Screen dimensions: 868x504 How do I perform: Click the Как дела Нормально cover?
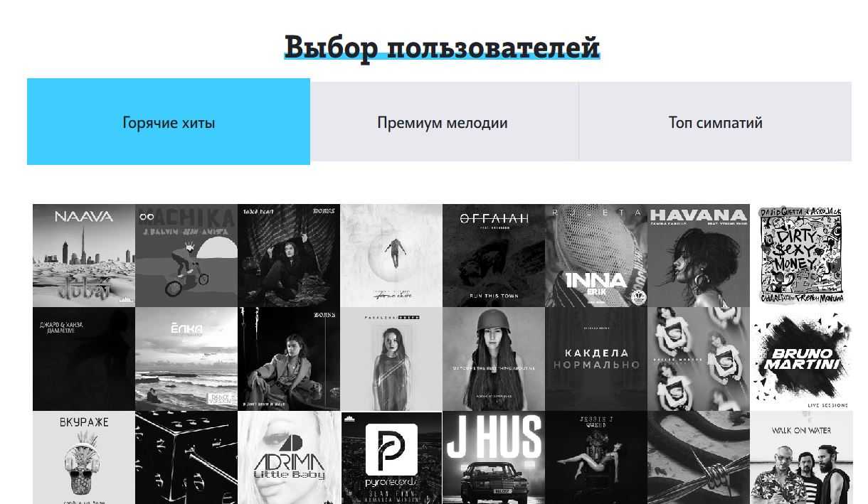[596, 359]
